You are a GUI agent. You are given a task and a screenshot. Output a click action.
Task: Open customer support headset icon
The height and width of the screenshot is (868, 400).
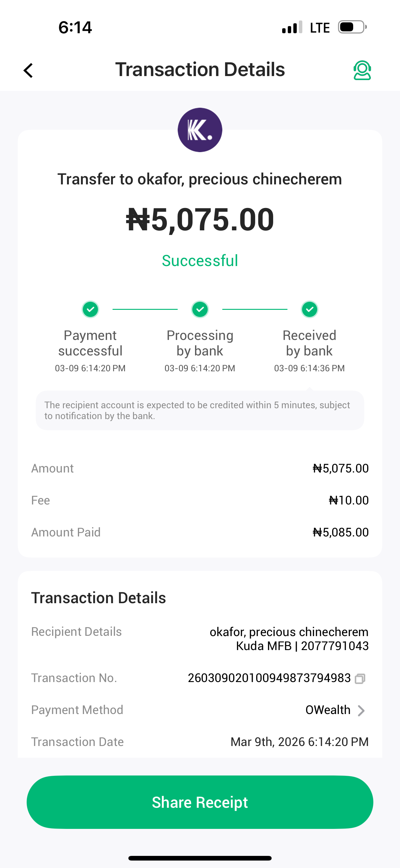(x=362, y=70)
